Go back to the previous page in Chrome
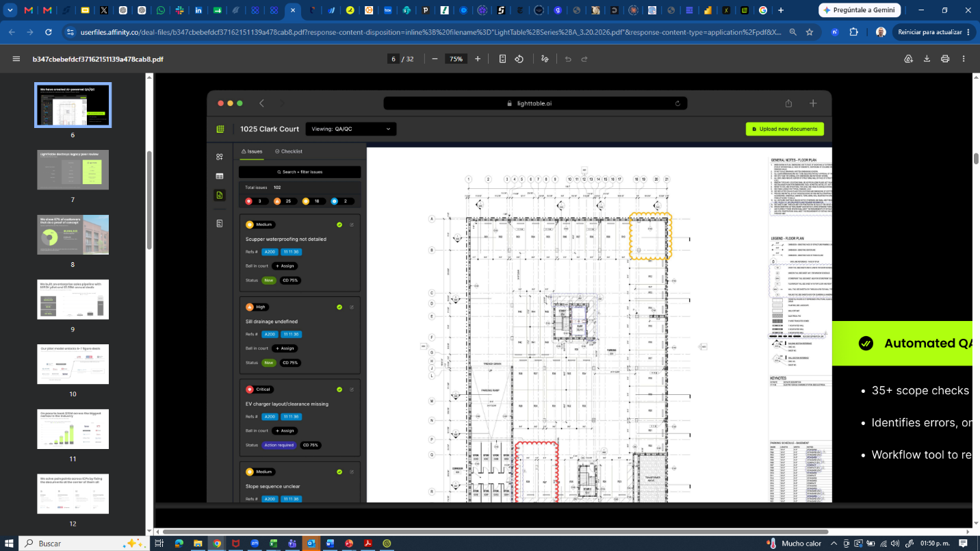The image size is (980, 551). point(13,32)
